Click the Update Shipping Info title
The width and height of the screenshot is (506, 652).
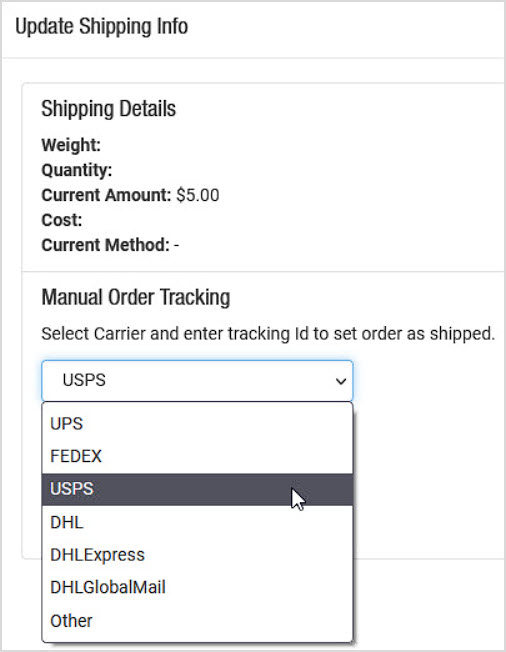pos(101,27)
